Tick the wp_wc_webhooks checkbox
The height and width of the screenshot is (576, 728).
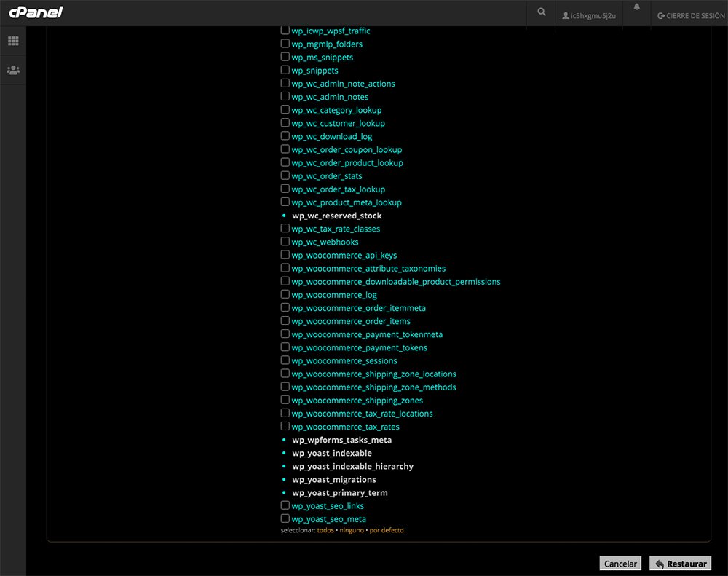coord(285,241)
